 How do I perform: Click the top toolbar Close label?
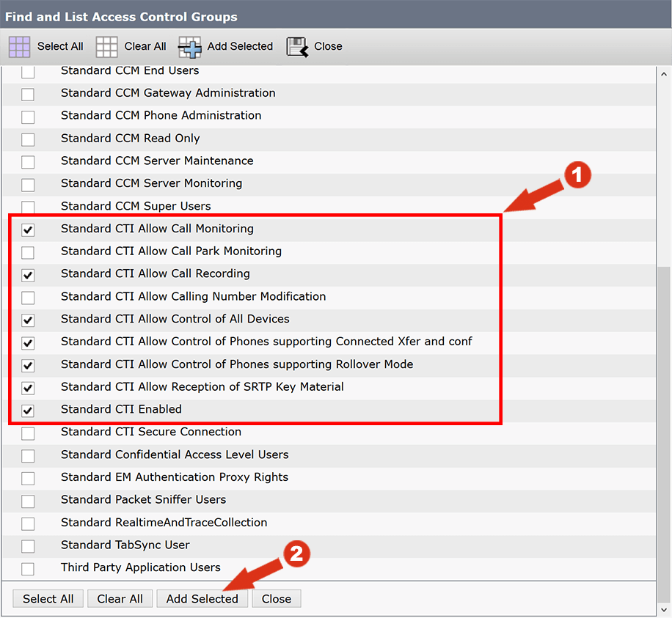[328, 46]
